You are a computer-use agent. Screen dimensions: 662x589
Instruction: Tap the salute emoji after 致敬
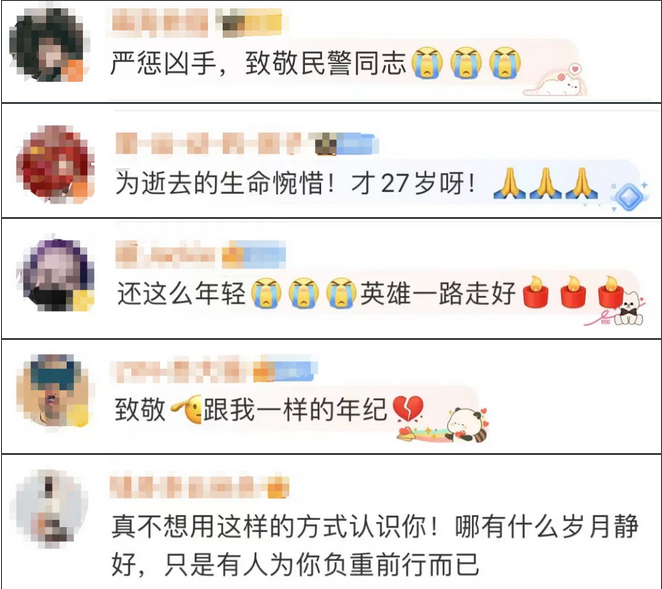pyautogui.click(x=186, y=410)
